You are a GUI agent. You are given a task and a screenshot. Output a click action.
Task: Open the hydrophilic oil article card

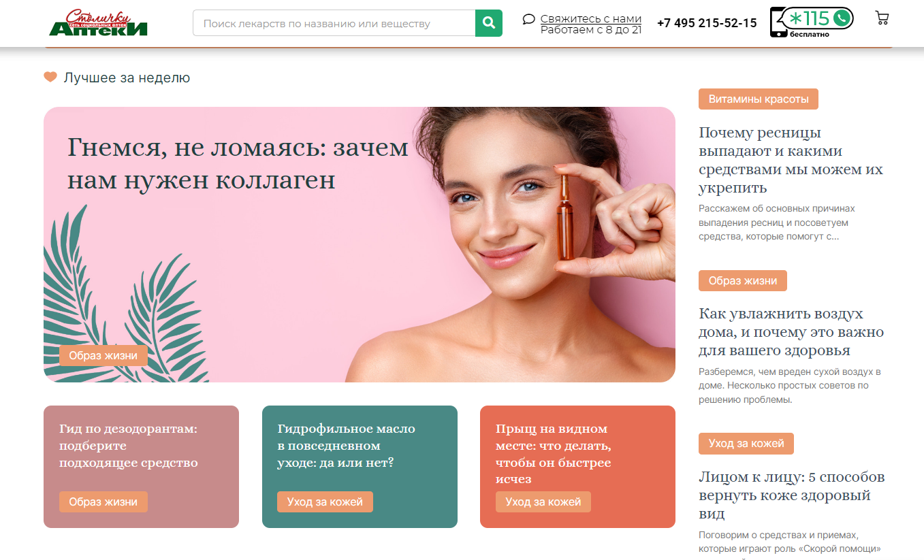(x=360, y=467)
